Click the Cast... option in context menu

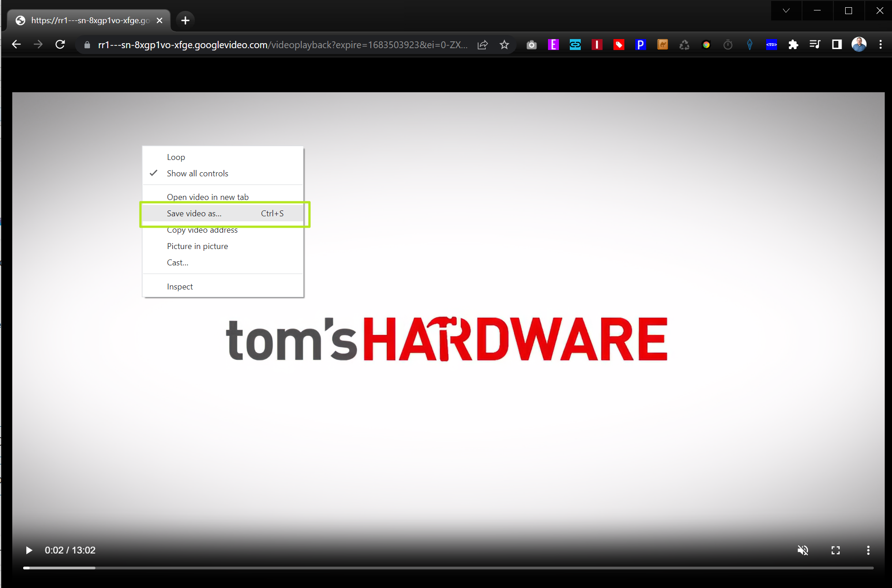tap(177, 263)
